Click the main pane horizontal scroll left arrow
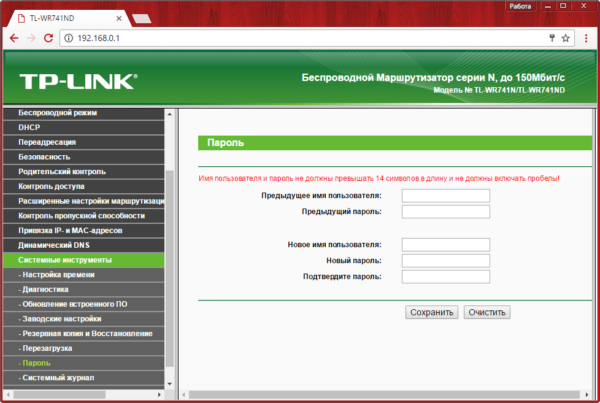600x403 pixels. (x=184, y=395)
